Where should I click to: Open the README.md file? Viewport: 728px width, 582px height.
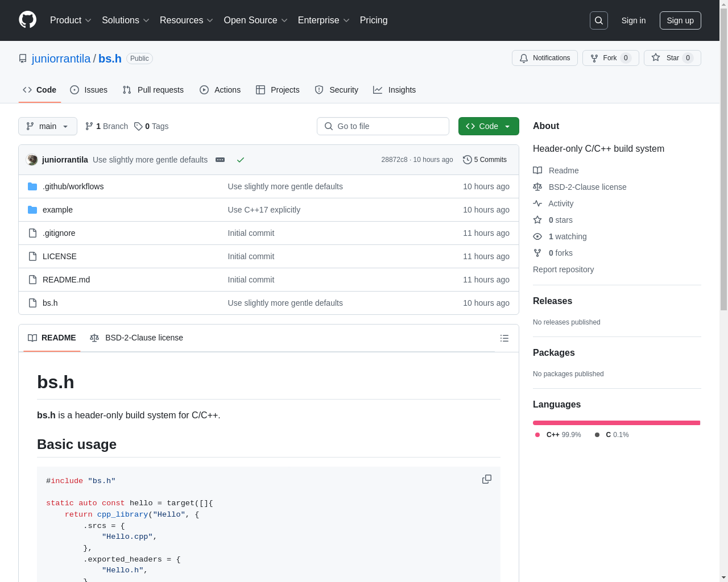click(x=66, y=280)
